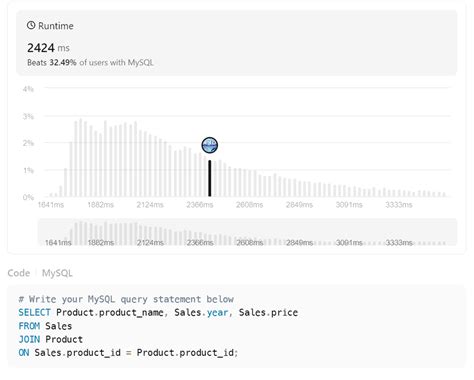The width and height of the screenshot is (474, 380).
Task: Click the clock icon beside Runtime
Action: point(31,25)
